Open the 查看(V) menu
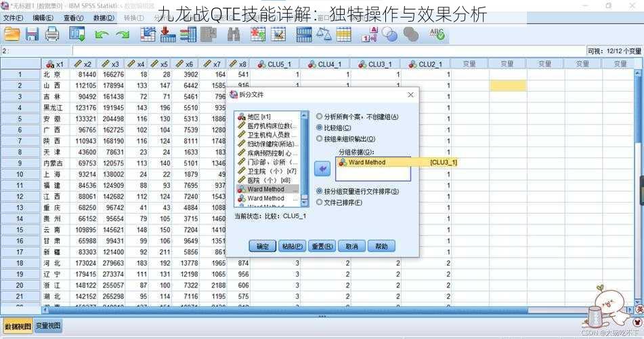The image size is (644, 339). pyautogui.click(x=74, y=18)
